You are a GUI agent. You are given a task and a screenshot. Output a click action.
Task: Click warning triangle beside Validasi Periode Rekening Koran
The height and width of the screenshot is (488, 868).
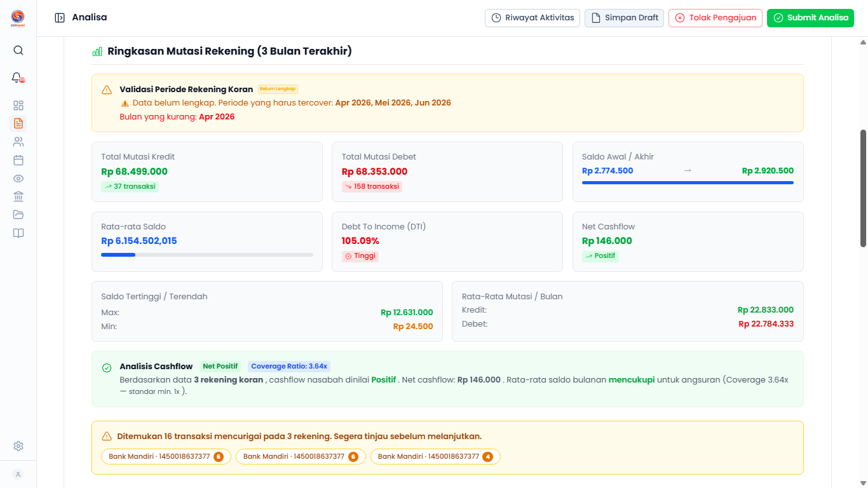107,90
